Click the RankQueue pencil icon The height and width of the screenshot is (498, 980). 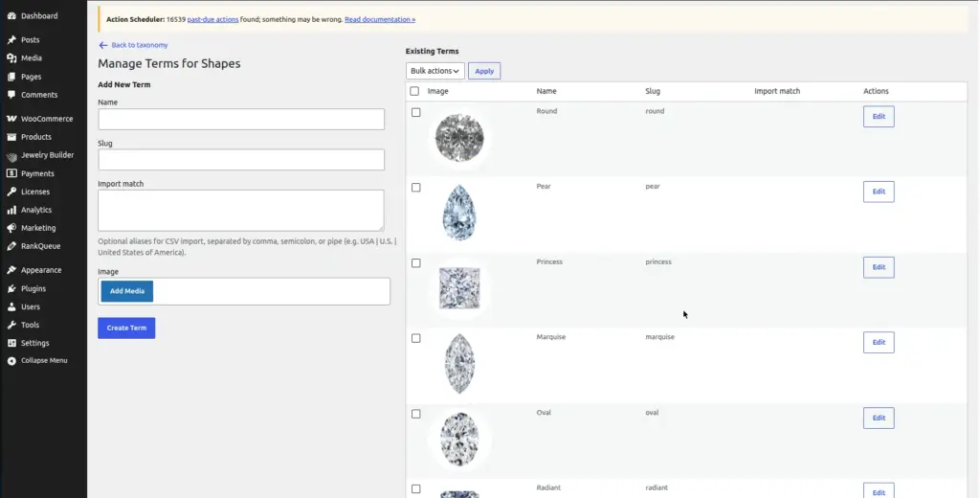11,246
